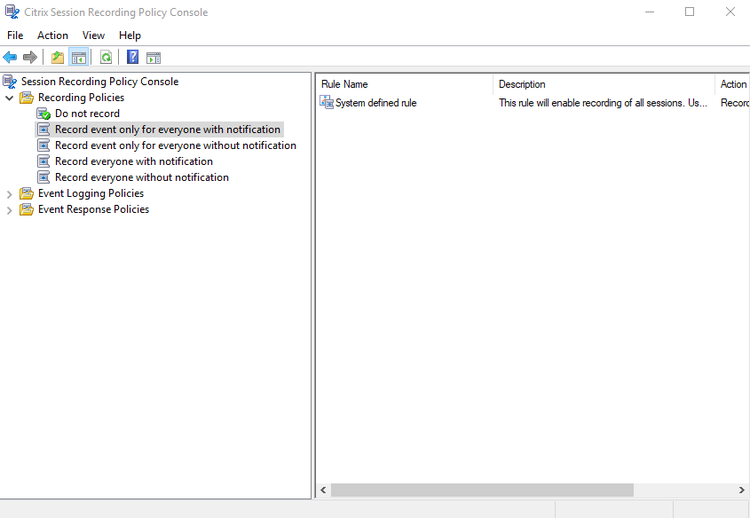The width and height of the screenshot is (750, 518).
Task: Select the System defined rule row name
Action: (x=375, y=103)
